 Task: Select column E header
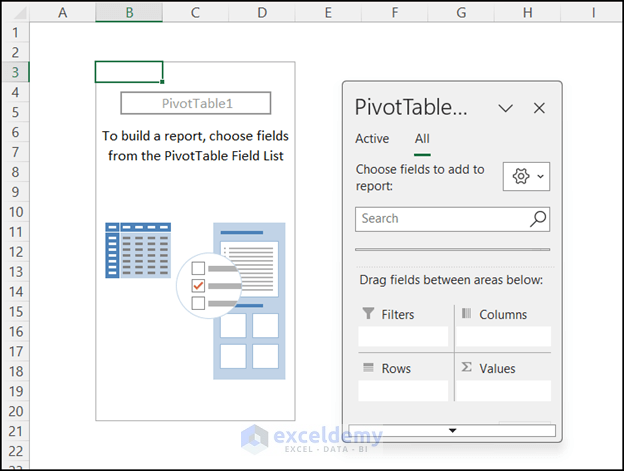[x=328, y=12]
